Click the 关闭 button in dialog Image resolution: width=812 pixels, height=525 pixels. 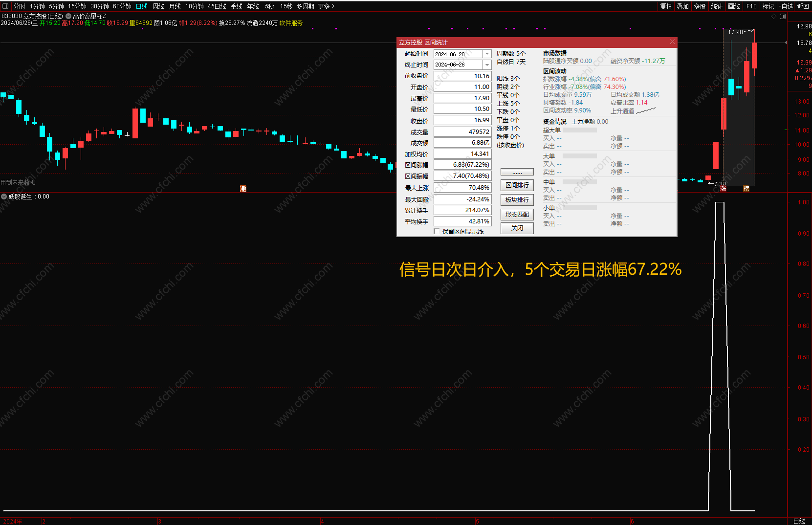point(517,228)
